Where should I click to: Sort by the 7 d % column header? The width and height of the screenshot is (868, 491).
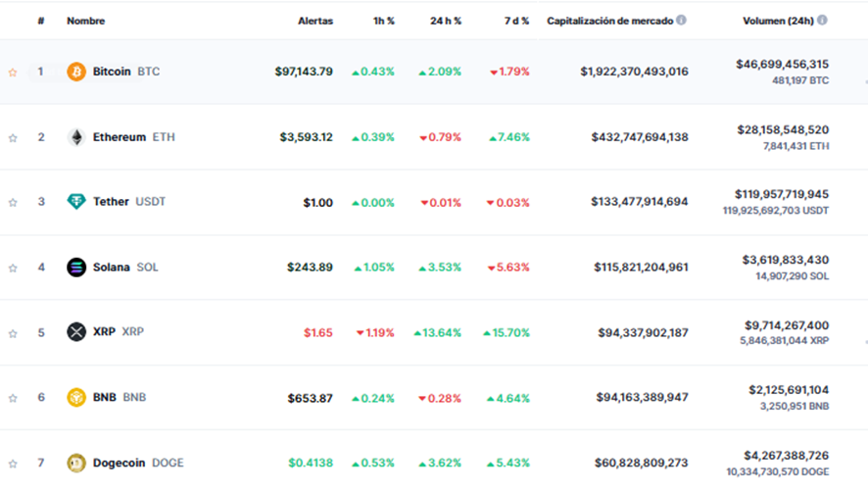coord(516,21)
